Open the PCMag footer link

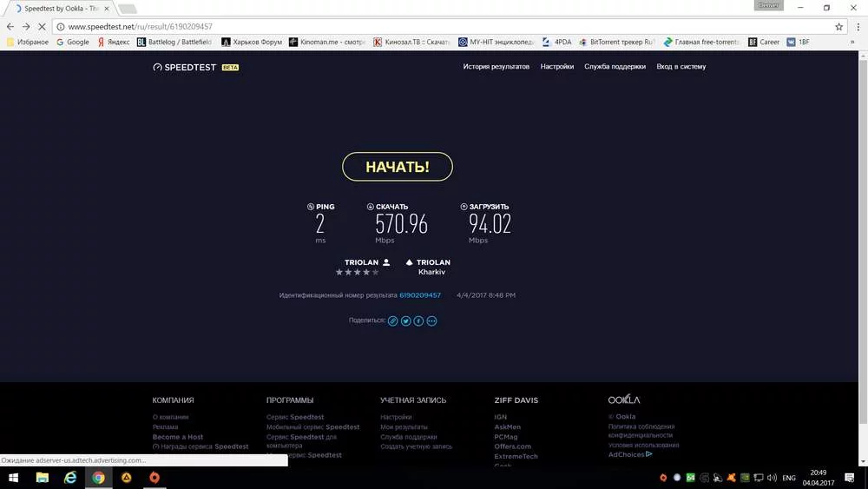tap(506, 437)
